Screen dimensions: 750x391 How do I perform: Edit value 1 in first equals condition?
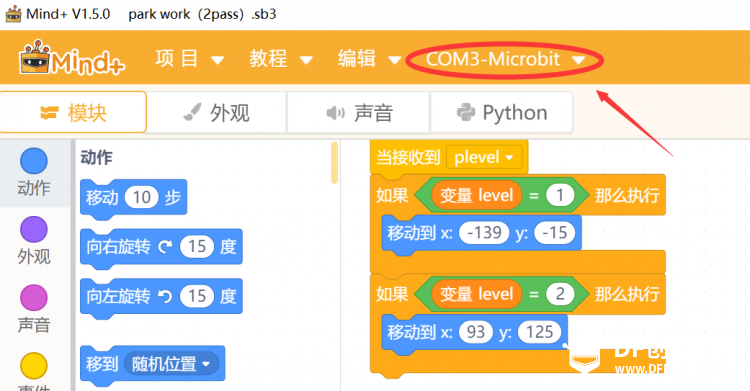(x=560, y=195)
